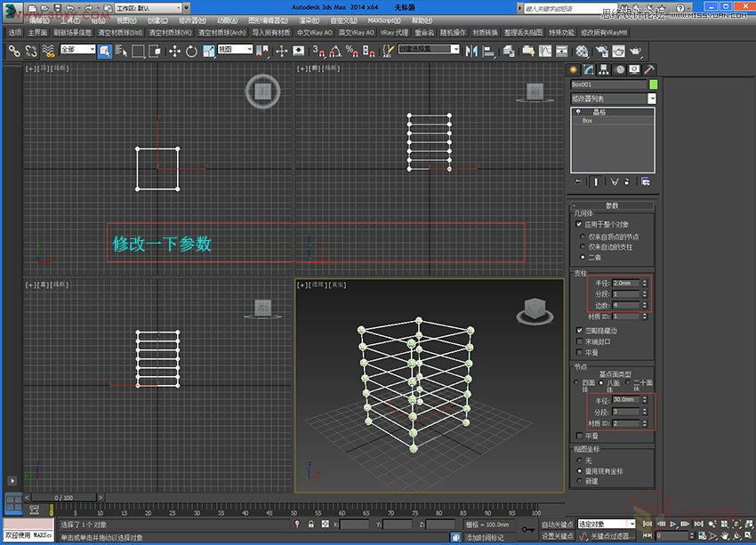Click the Box001 object color swatch
Screen dimensions: 756x545
[x=653, y=83]
